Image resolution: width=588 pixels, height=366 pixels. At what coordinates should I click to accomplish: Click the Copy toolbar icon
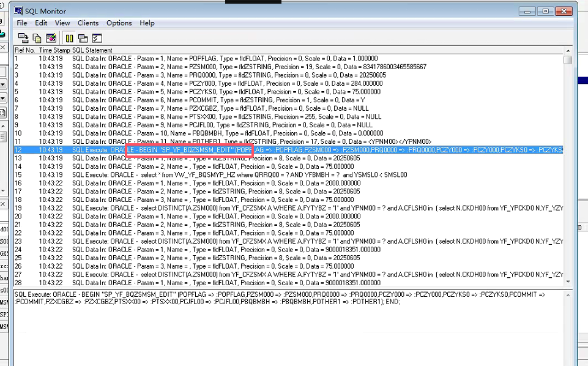37,38
